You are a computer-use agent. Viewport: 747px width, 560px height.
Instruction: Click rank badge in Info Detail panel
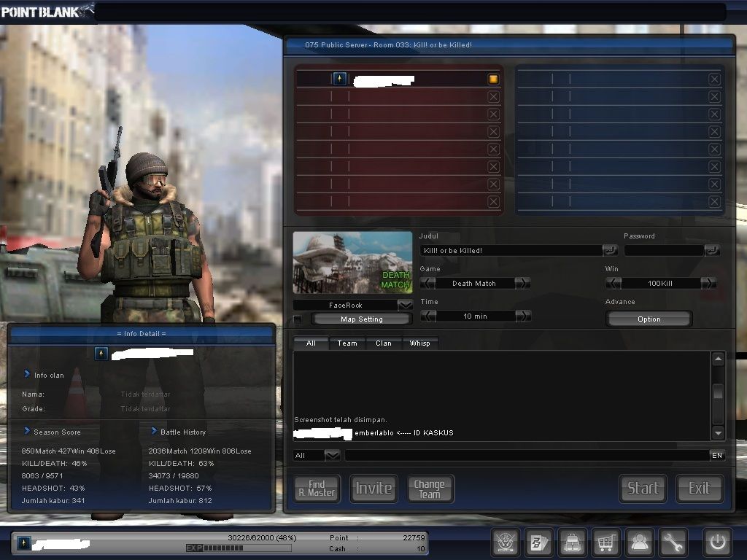click(101, 354)
